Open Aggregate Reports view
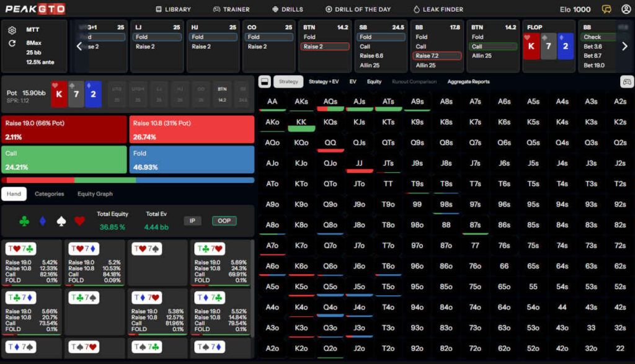The width and height of the screenshot is (635, 364). click(468, 82)
